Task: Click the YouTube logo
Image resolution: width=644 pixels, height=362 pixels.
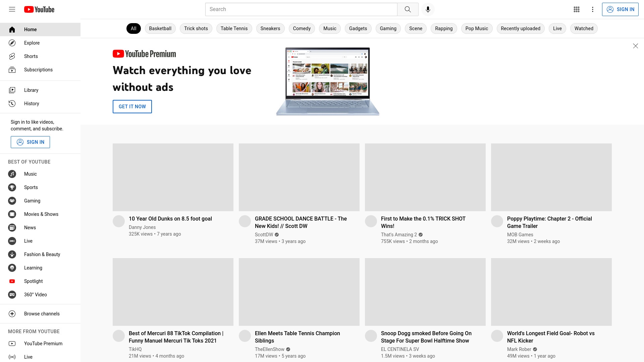Action: pos(39,9)
